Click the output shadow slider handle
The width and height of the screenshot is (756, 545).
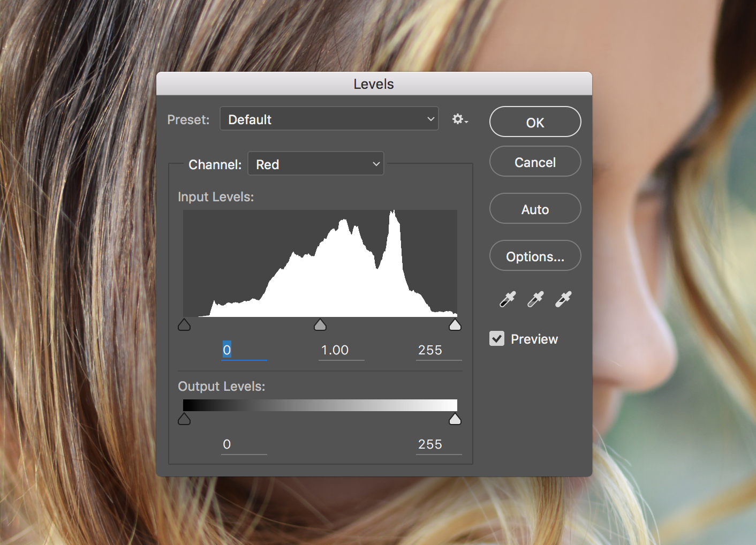point(184,419)
